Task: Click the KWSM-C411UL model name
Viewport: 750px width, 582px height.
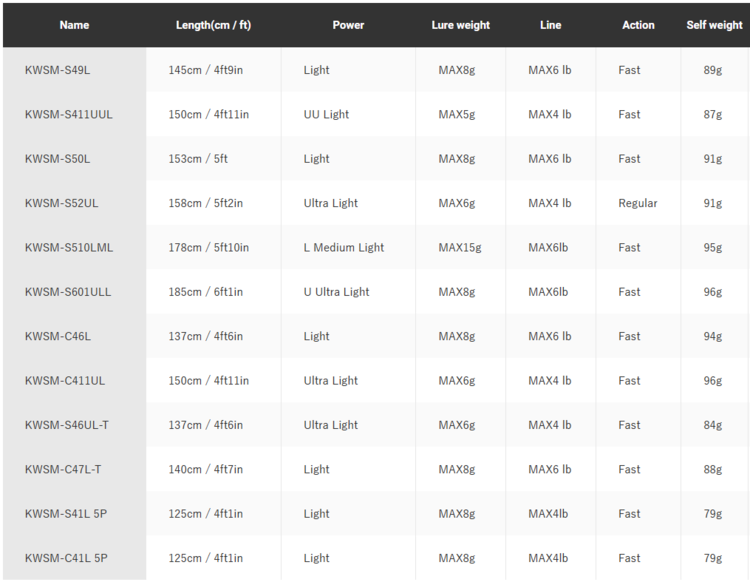Action: pos(65,380)
